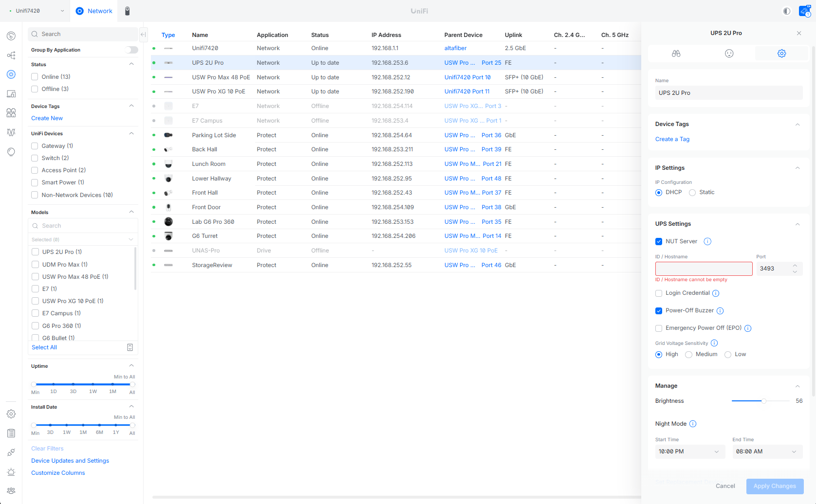Collapse the Status filter section
The width and height of the screenshot is (816, 504).
tap(131, 64)
